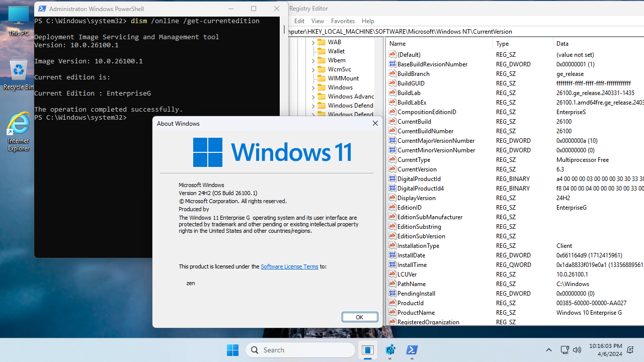Select the CurrentType value
Screen dimensions: 644x362
[414, 159]
